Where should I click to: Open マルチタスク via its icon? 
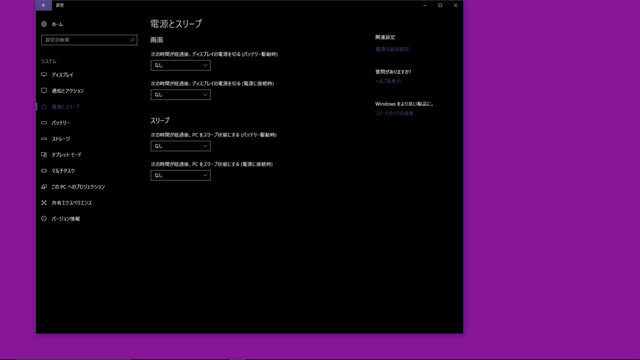click(44, 171)
